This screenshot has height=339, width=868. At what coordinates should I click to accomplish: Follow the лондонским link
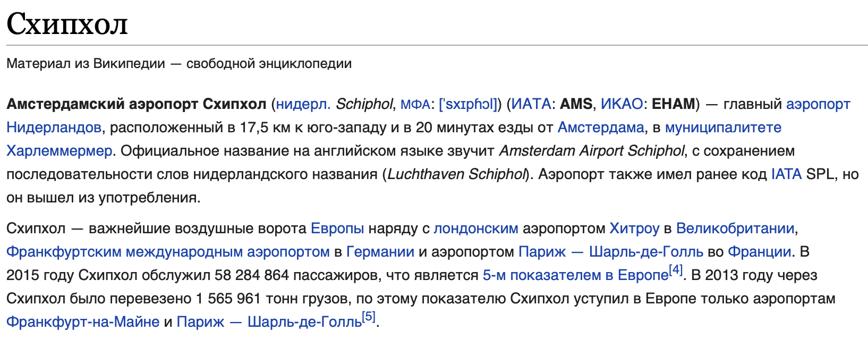pos(475,228)
